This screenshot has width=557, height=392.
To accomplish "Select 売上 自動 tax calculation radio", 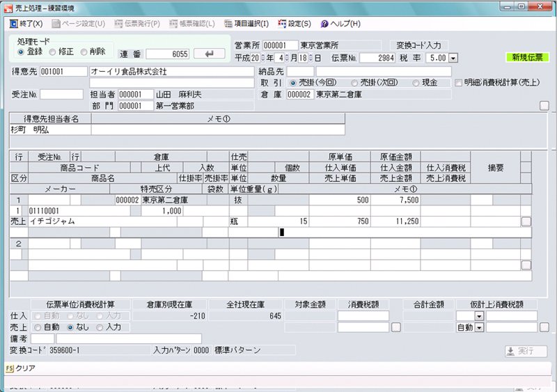I will pyautogui.click(x=38, y=327).
